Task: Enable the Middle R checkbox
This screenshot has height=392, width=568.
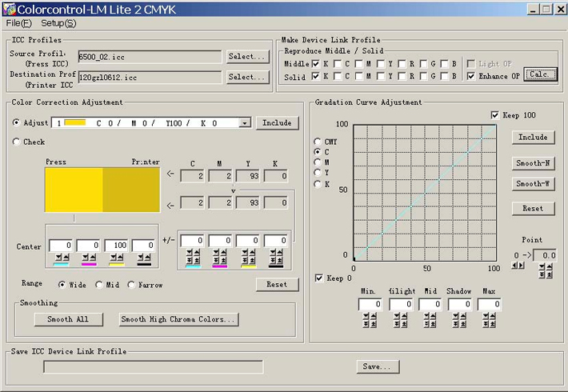Action: [402, 64]
